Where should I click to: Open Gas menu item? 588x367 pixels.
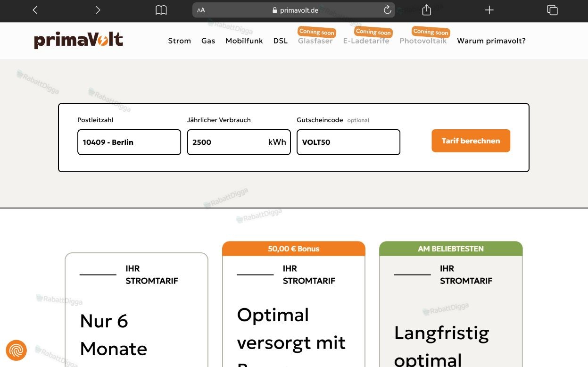208,41
